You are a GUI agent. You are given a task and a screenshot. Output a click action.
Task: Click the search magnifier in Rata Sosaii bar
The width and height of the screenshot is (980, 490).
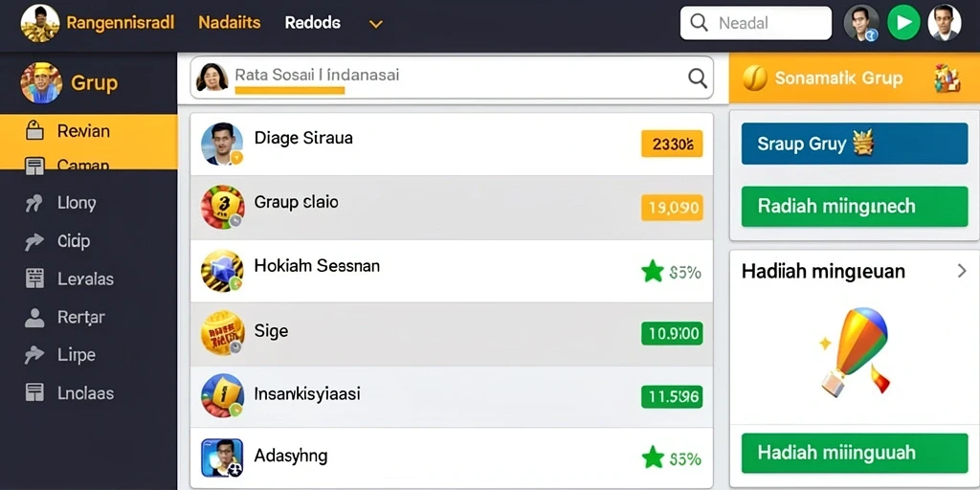pyautogui.click(x=697, y=78)
